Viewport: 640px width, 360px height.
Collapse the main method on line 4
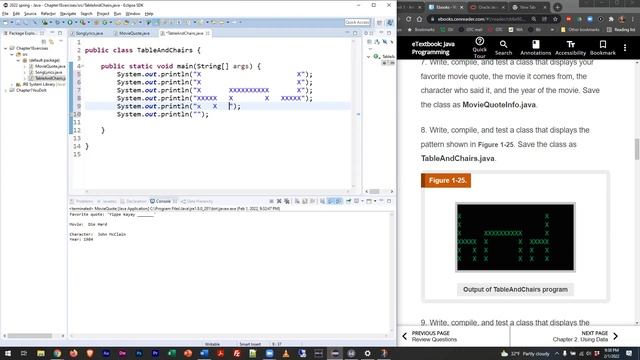(x=83, y=66)
